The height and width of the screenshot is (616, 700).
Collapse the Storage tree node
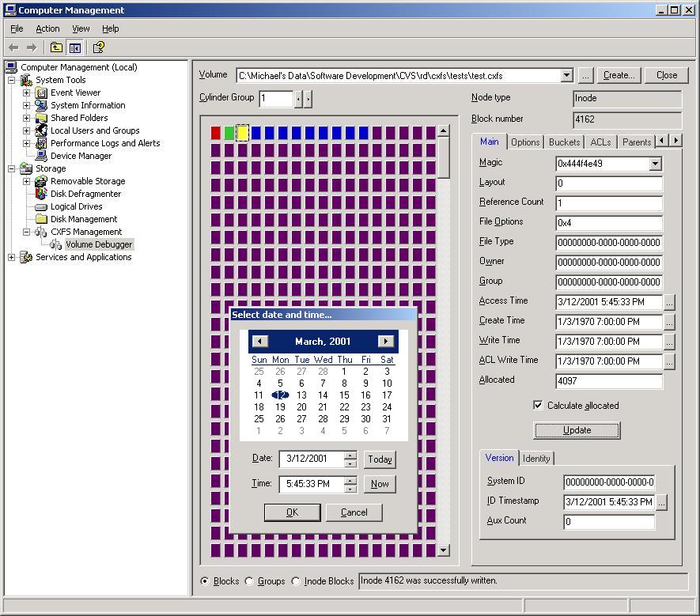tap(12, 168)
